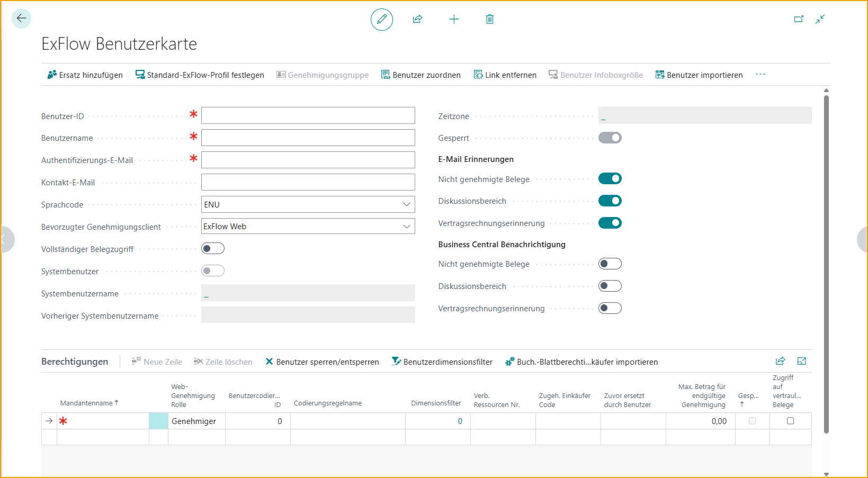Viewport: 868px width, 478px height.
Task: Open page in new window icon
Action: [799, 19]
